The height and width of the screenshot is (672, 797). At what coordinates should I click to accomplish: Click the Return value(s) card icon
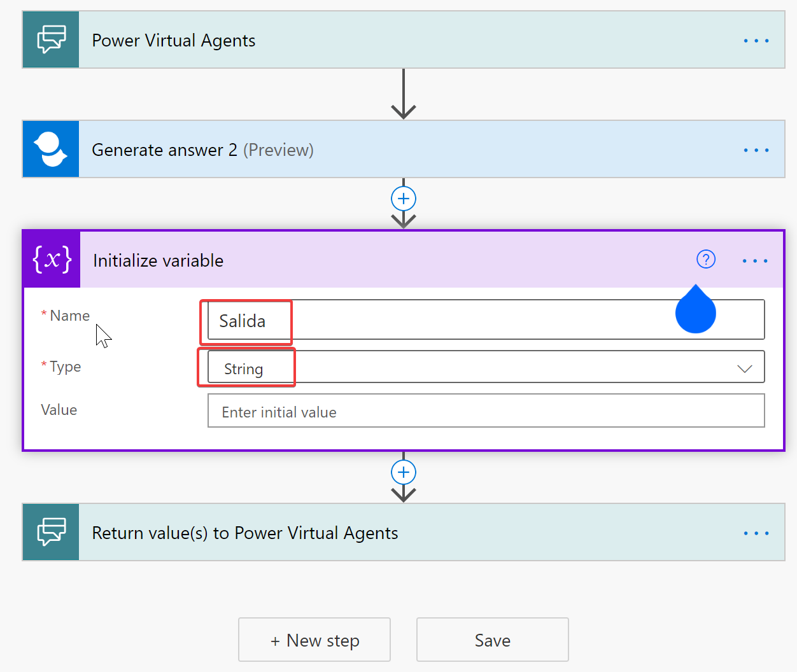[x=51, y=532]
